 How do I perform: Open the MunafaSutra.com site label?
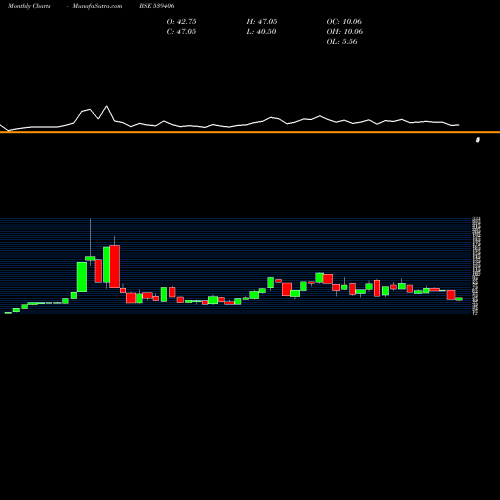click(97, 6)
